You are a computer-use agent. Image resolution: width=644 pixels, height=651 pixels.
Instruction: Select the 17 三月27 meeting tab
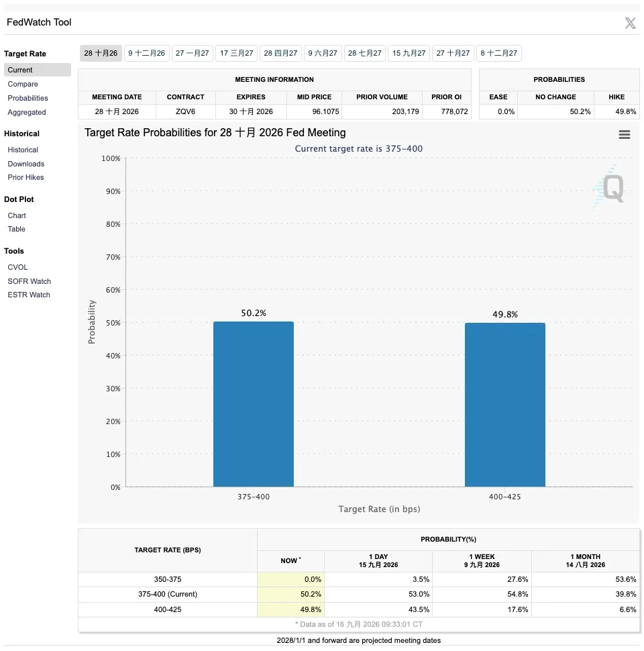pyautogui.click(x=237, y=53)
